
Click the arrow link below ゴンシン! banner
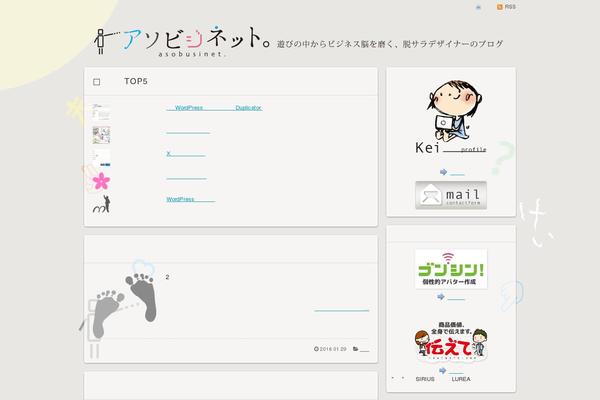coord(451,297)
